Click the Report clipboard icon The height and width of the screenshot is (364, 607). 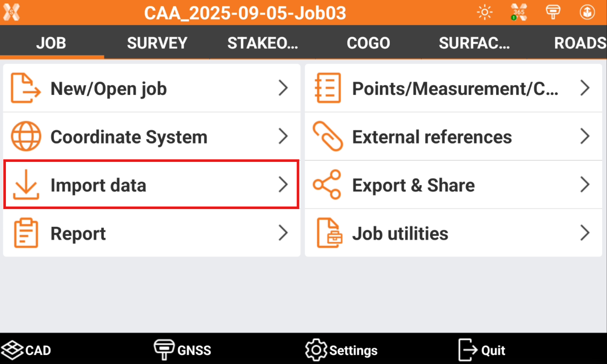click(x=26, y=233)
